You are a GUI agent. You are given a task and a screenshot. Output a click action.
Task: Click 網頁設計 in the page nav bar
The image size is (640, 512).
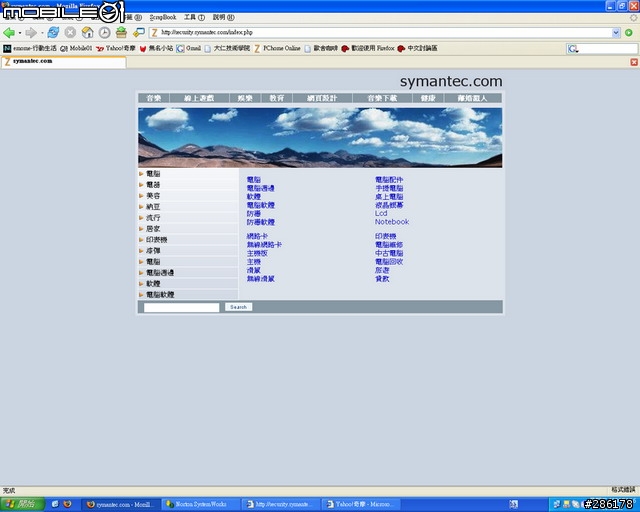pyautogui.click(x=322, y=98)
